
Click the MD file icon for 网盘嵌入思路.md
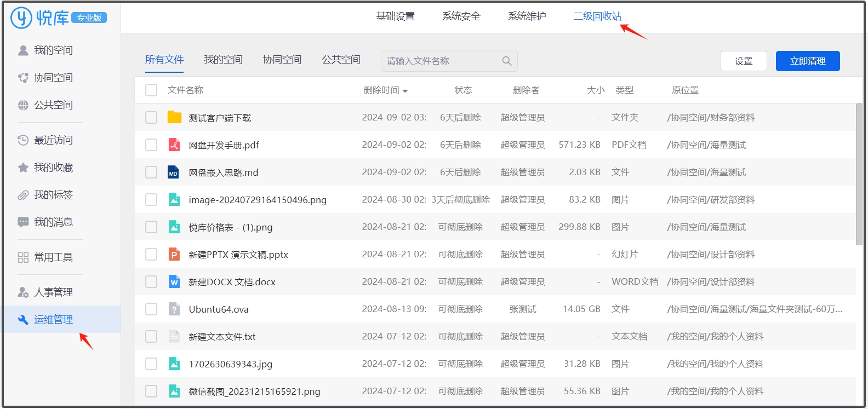tap(174, 172)
